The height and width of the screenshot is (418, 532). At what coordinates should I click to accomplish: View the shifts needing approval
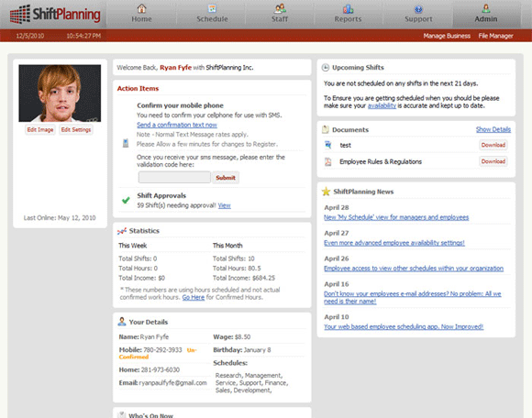point(225,205)
